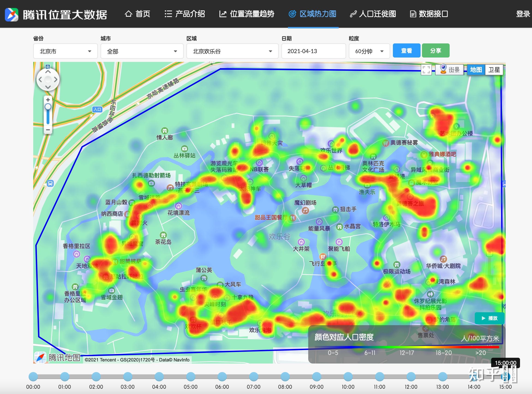Viewport: 532px width, 394px height.
Task: Click the 极限运动场 marker icon
Action: pos(397,264)
